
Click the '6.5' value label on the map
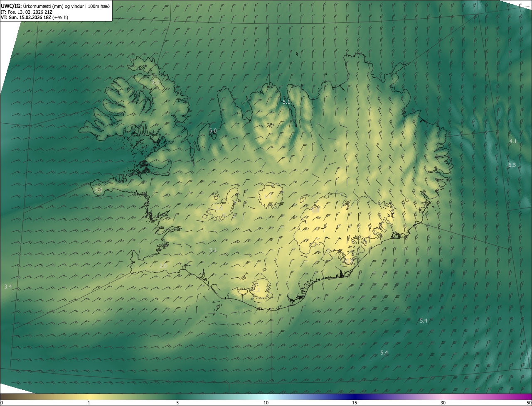[512, 165]
